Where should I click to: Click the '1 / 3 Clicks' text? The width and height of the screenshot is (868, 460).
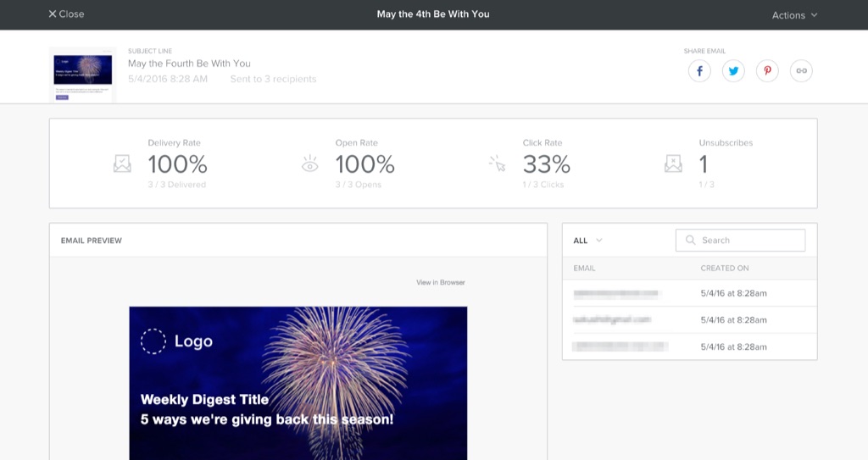click(x=543, y=185)
